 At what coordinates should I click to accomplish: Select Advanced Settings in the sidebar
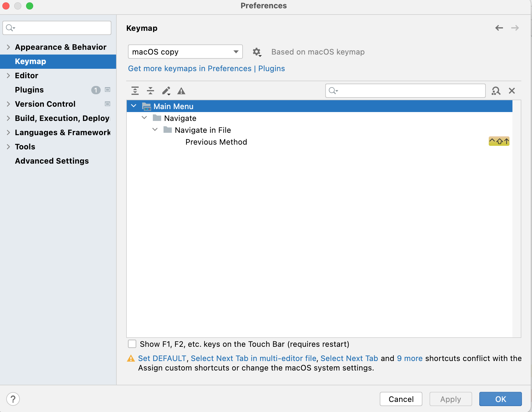coord(52,161)
